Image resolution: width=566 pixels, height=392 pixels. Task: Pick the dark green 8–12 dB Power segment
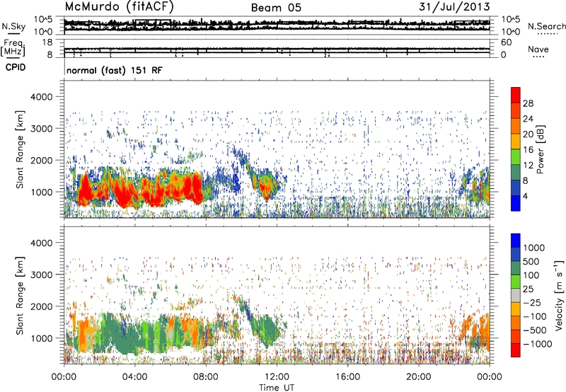[516, 173]
